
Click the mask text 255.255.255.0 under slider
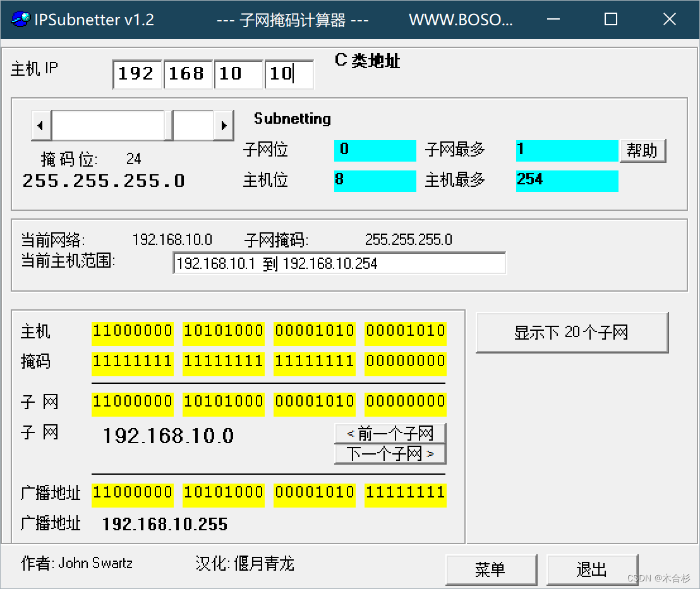(104, 181)
